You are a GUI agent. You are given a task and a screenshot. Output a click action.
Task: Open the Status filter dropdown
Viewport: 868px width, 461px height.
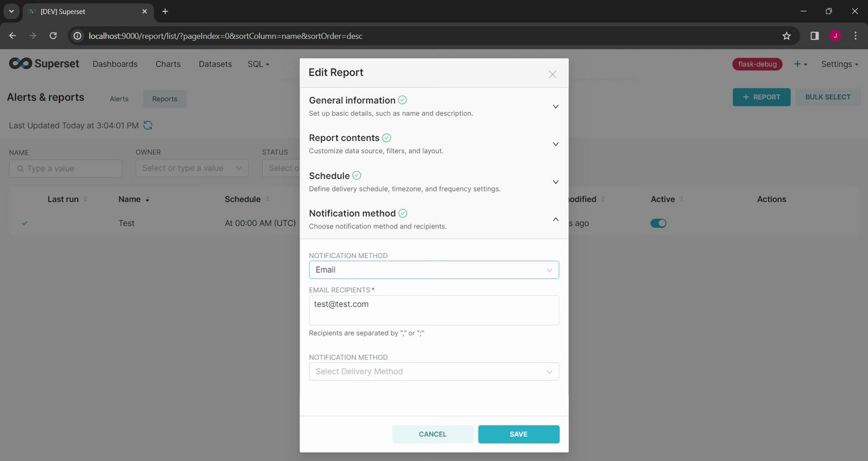coord(281,168)
